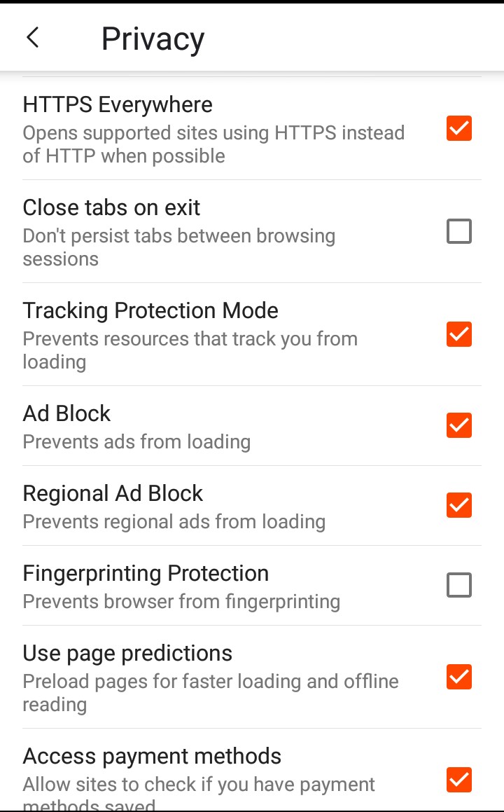Screen dimensions: 504x812
Task: Tap the Ad Block setting title
Action: 66,413
